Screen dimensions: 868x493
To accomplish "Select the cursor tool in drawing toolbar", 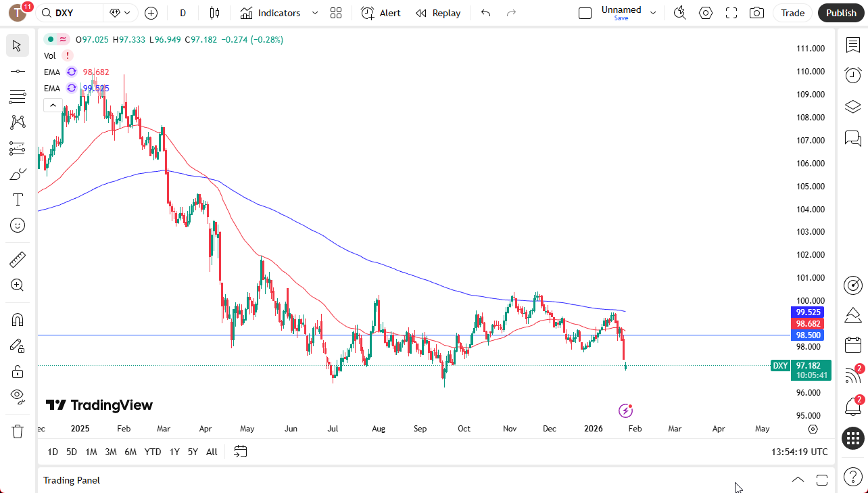I will (x=18, y=45).
